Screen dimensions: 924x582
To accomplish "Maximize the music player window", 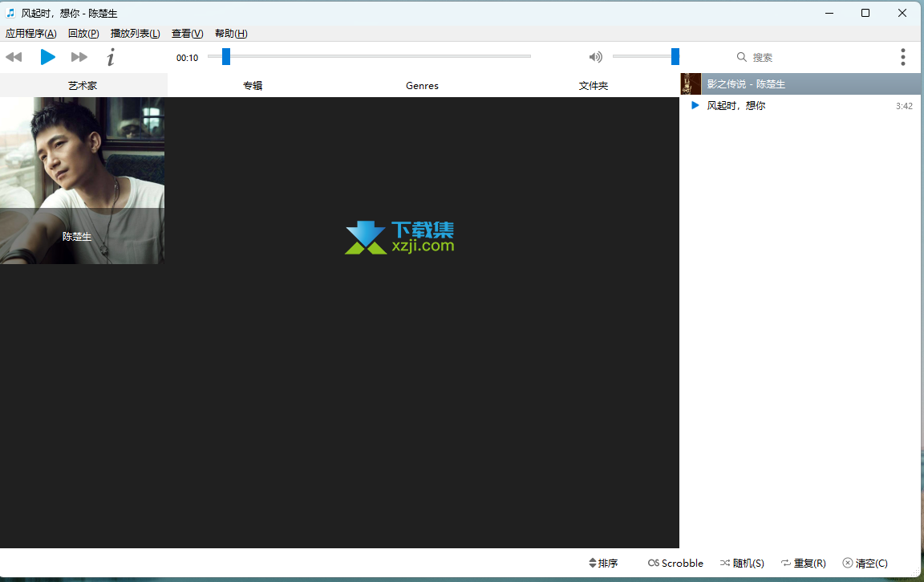I will [x=865, y=13].
